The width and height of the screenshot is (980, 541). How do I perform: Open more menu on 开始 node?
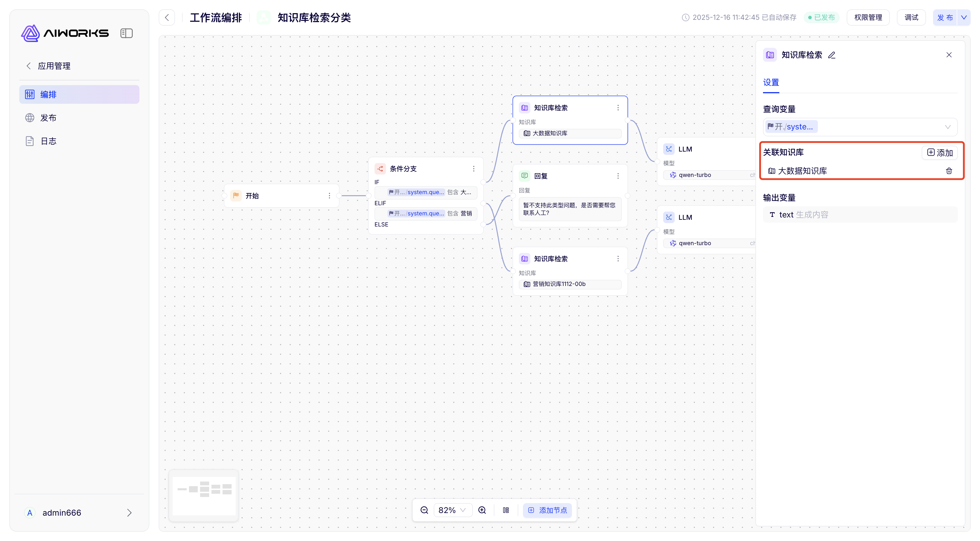pyautogui.click(x=330, y=196)
